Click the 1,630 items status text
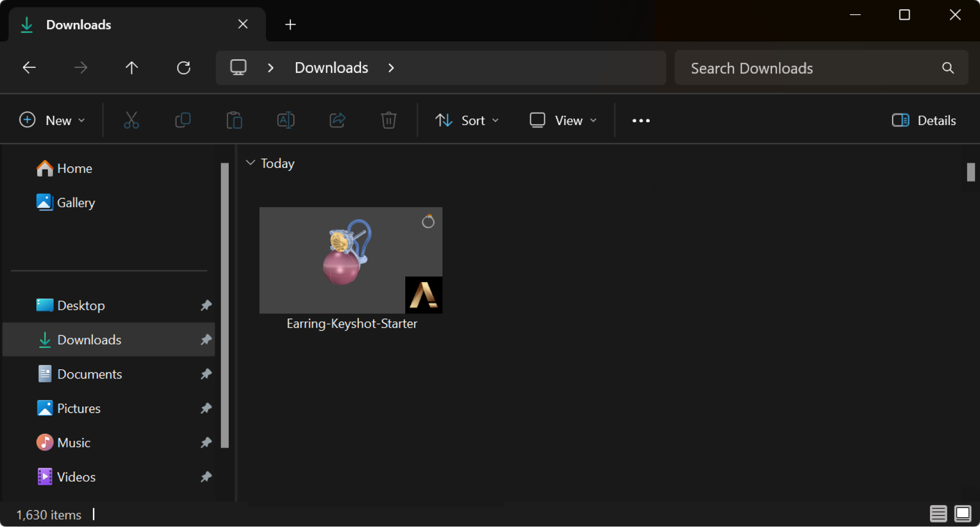Screen dimensions: 980x527 [49, 515]
